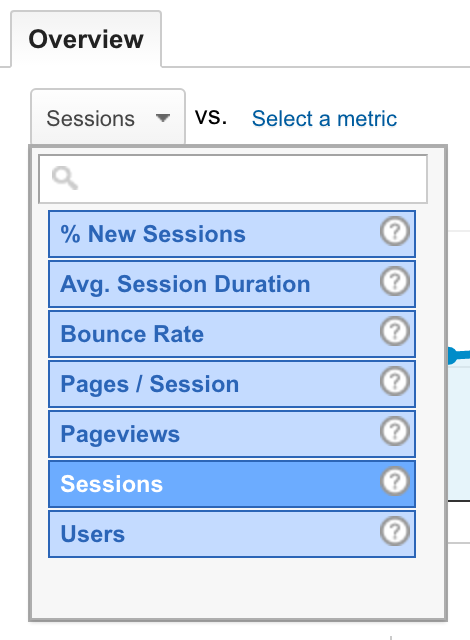Open help icon beside Users metric
470x640 pixels.
click(x=395, y=531)
